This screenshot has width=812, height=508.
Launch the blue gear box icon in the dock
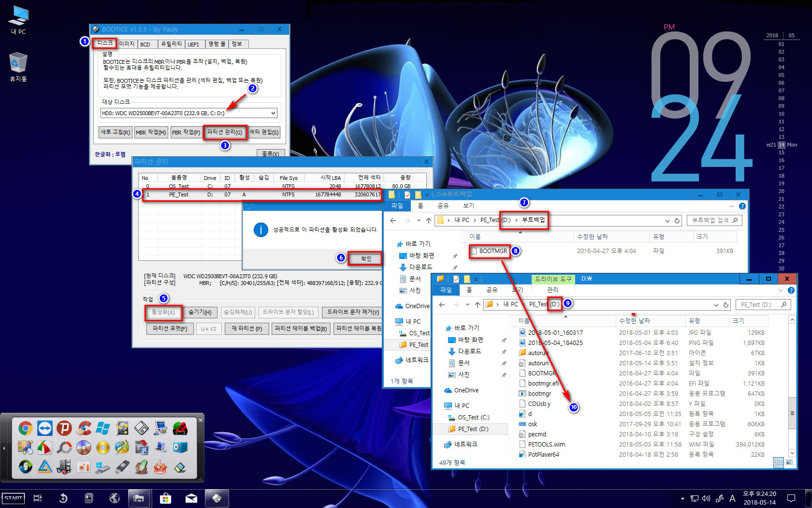(180, 448)
